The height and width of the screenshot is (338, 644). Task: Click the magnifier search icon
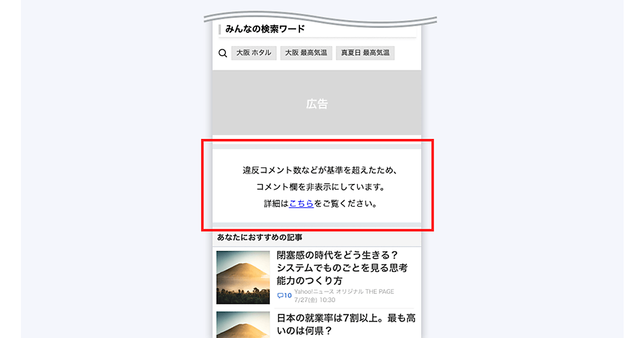(223, 53)
